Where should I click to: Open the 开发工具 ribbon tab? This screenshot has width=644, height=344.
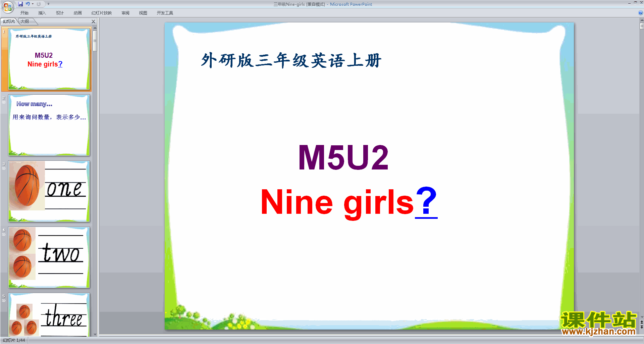(x=165, y=13)
